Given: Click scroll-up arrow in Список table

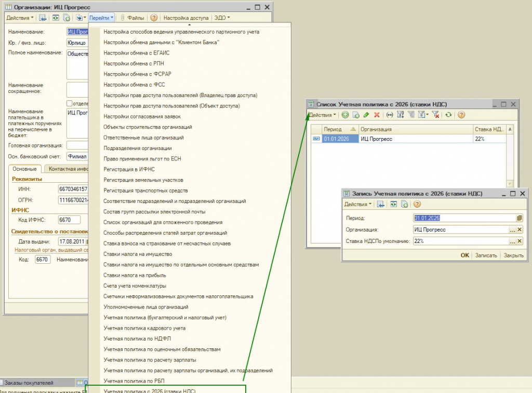Looking at the screenshot, I should (510, 129).
